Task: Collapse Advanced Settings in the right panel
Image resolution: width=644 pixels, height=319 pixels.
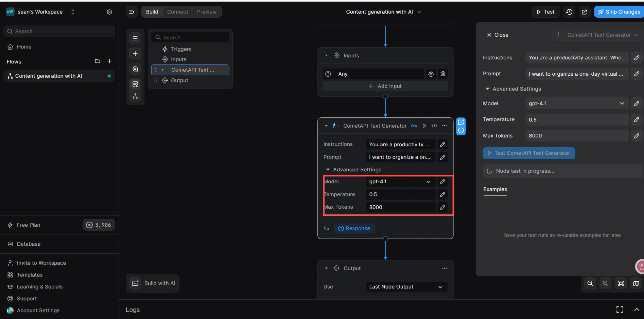Action: (487, 89)
